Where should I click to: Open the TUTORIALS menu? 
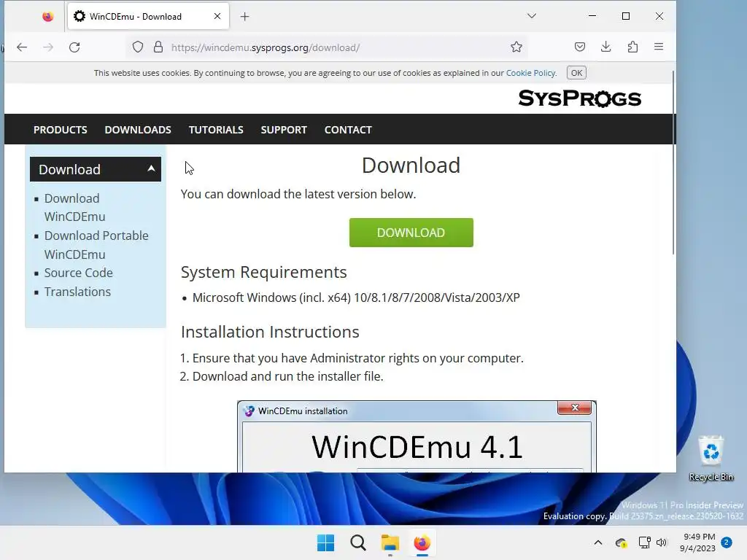click(x=216, y=130)
